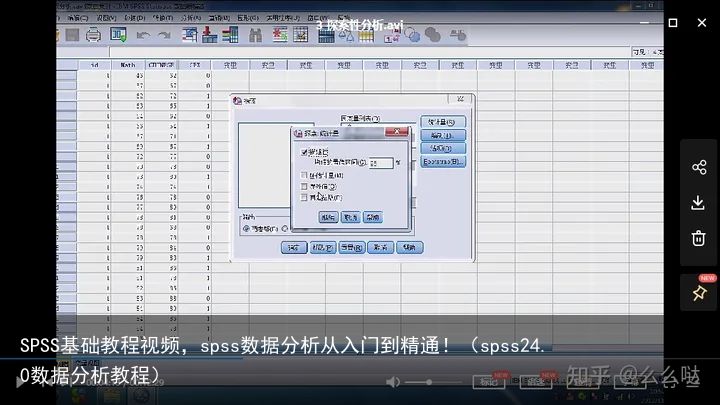Open the 视图(V) View menu
This screenshot has width=720, height=405.
tap(106, 18)
